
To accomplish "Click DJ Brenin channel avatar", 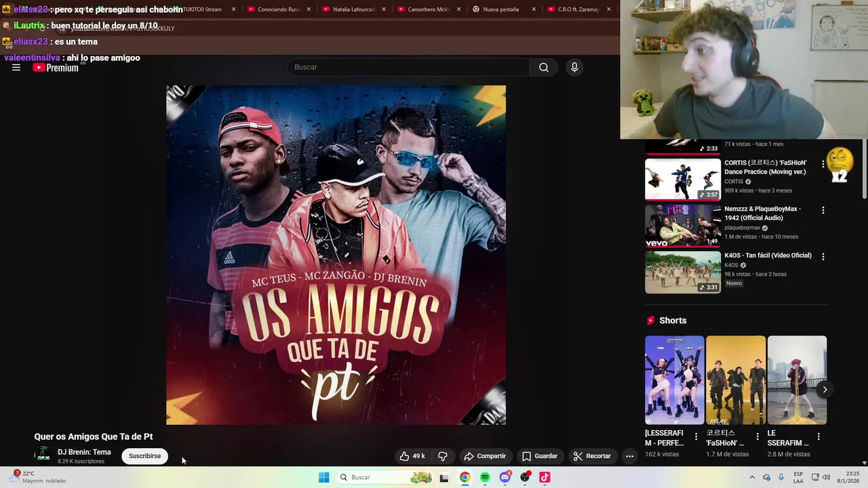I will click(x=43, y=455).
